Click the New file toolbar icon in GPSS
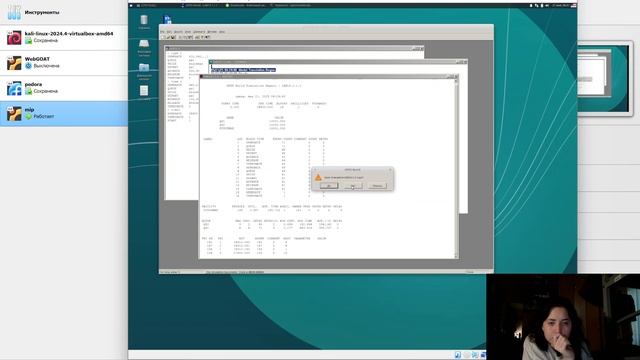 click(163, 37)
